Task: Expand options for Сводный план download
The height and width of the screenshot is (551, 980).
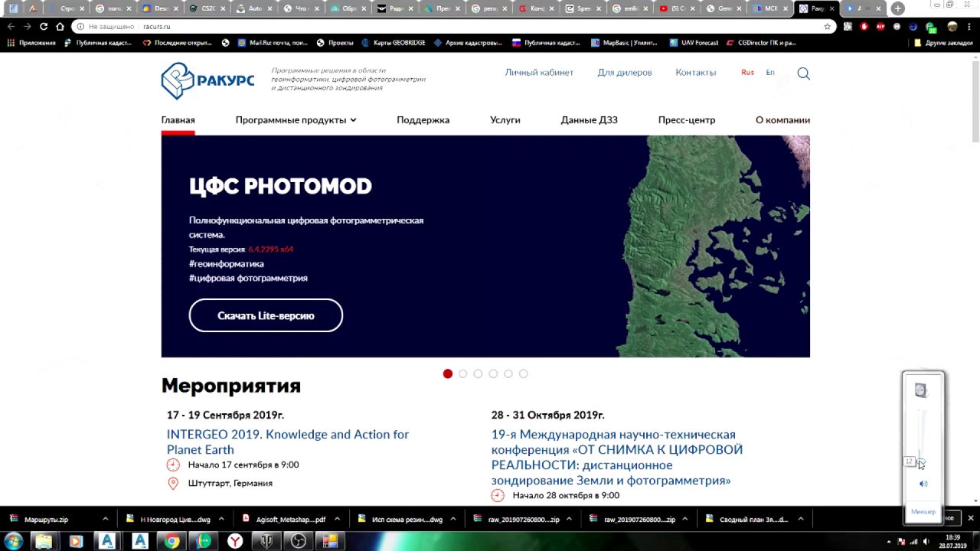Action: point(801,519)
